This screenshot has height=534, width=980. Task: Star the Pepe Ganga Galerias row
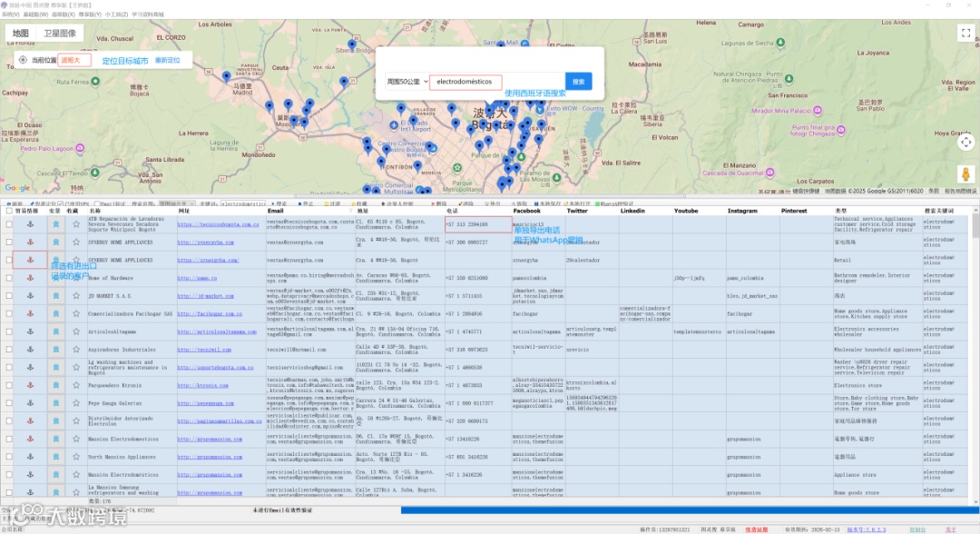pyautogui.click(x=76, y=403)
